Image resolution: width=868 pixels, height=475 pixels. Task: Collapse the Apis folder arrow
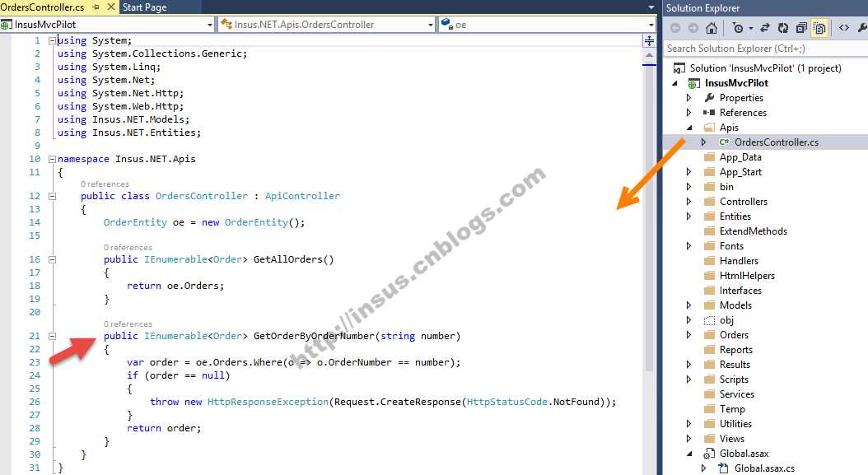689,128
